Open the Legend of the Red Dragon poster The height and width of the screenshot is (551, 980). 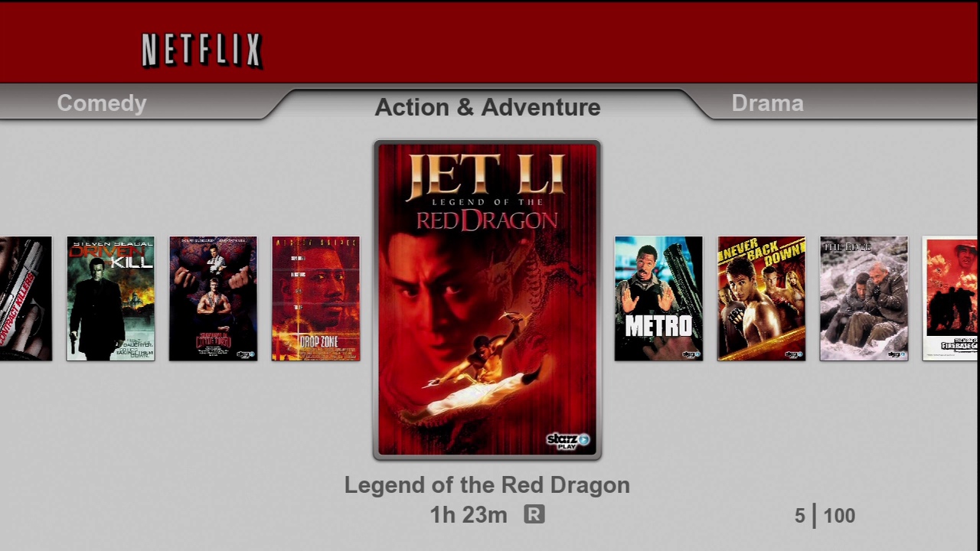487,300
